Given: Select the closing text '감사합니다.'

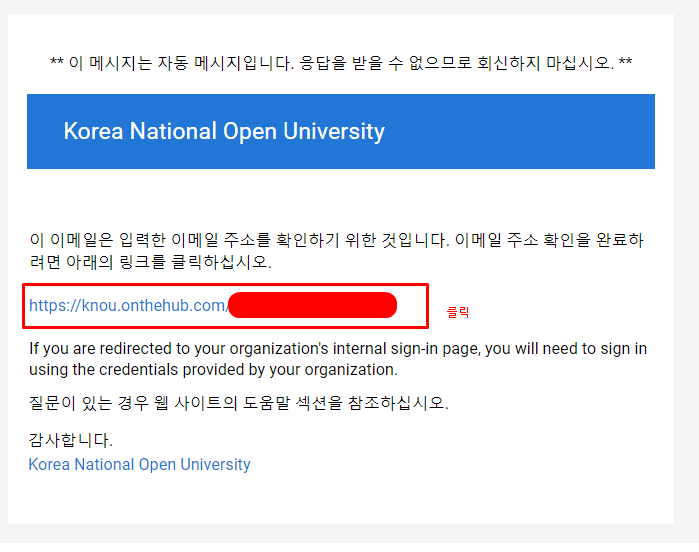Looking at the screenshot, I should click(71, 440).
